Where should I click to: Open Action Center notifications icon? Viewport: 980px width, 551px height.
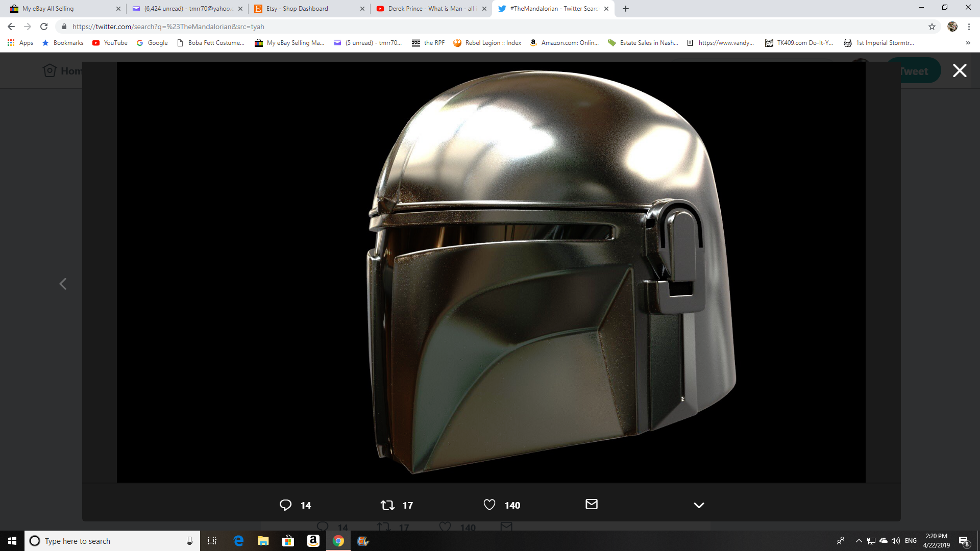tap(964, 541)
